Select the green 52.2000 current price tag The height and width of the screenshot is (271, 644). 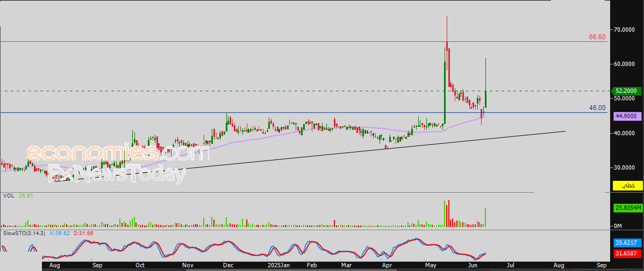click(627, 91)
